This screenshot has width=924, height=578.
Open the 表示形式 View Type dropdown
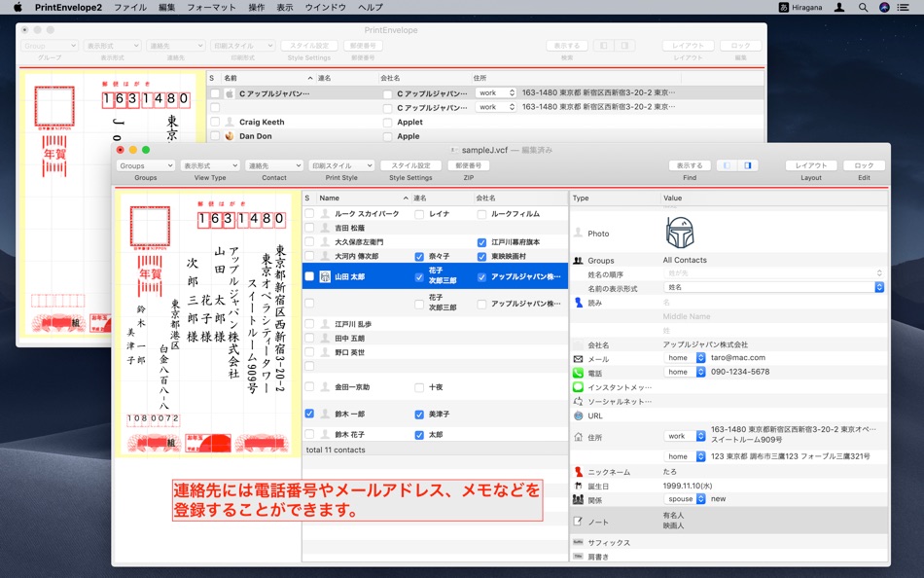210,165
